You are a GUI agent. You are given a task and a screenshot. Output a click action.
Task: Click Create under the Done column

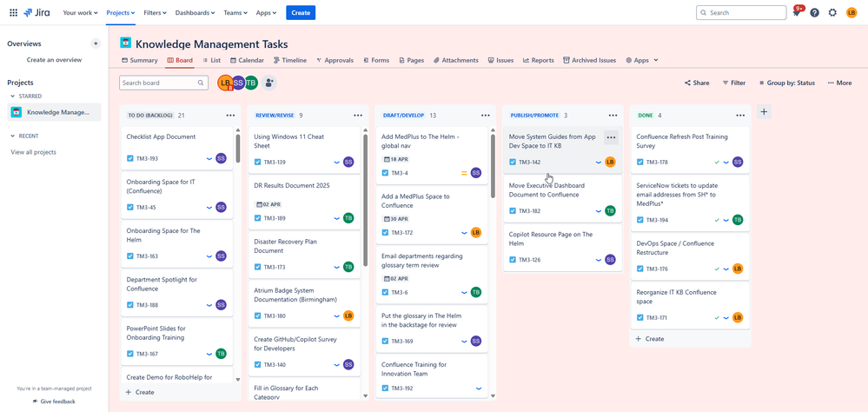[x=649, y=339]
